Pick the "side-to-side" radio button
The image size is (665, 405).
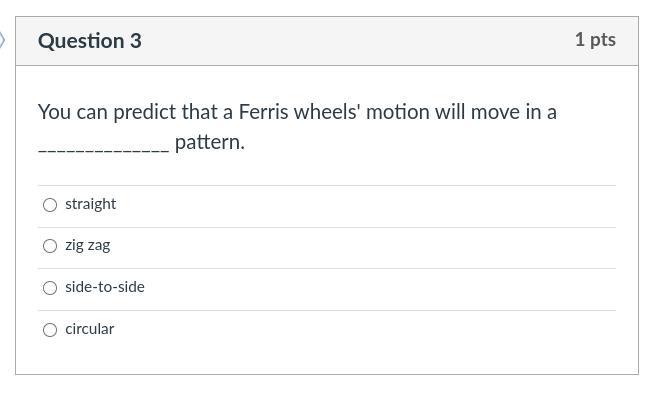[50, 288]
